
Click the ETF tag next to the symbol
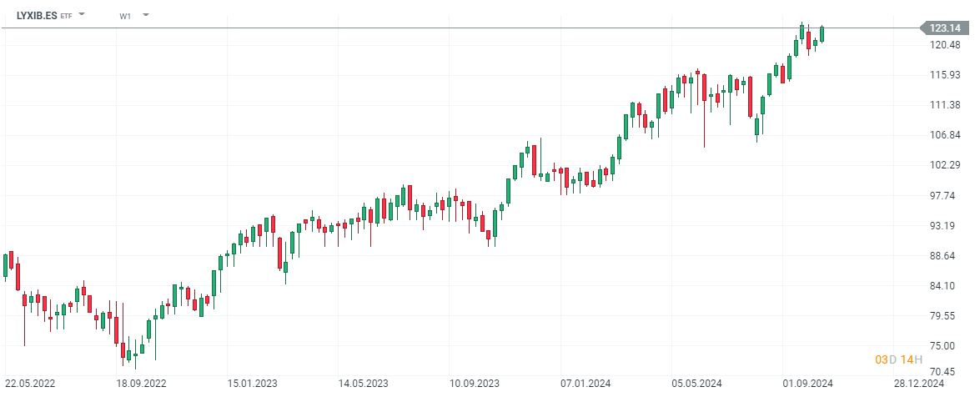pos(67,16)
